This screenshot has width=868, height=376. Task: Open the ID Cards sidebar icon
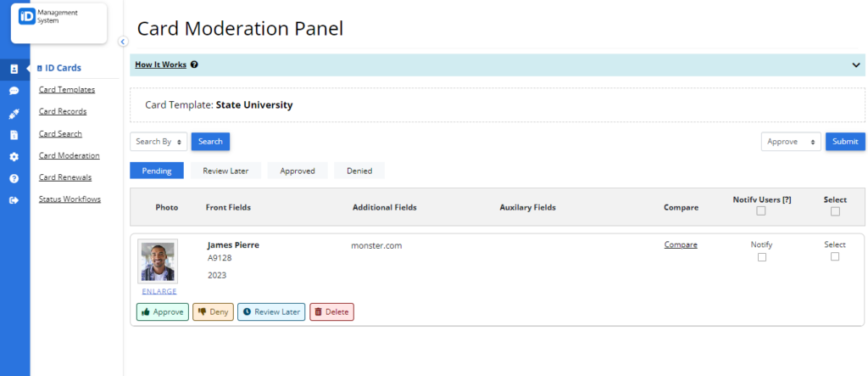point(14,70)
